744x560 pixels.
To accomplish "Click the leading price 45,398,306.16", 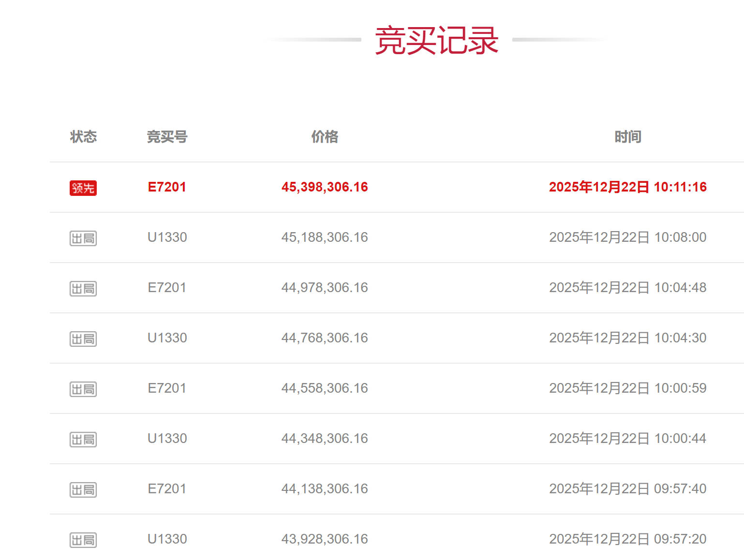I will [325, 187].
